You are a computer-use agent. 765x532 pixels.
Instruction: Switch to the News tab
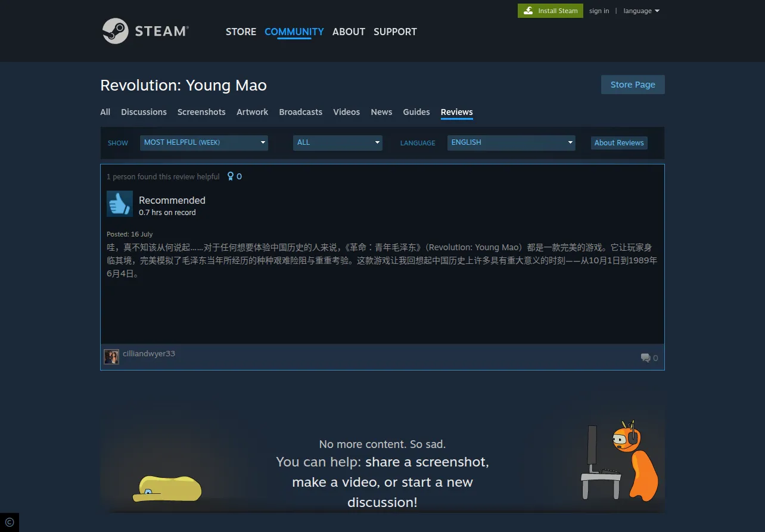pyautogui.click(x=381, y=112)
